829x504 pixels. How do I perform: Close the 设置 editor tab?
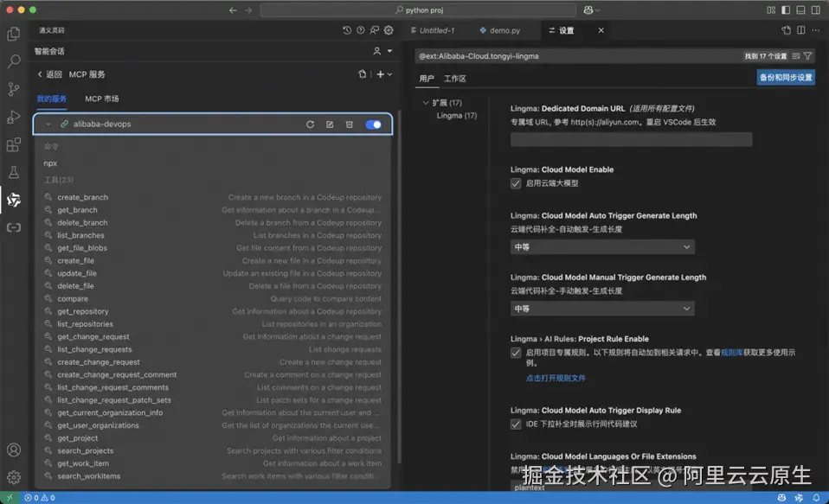[x=601, y=30]
